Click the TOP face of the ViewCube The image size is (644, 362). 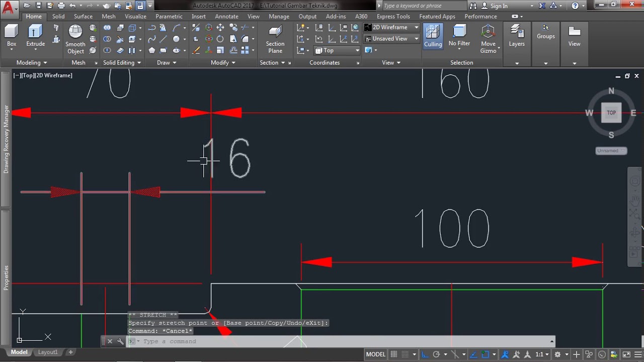611,113
